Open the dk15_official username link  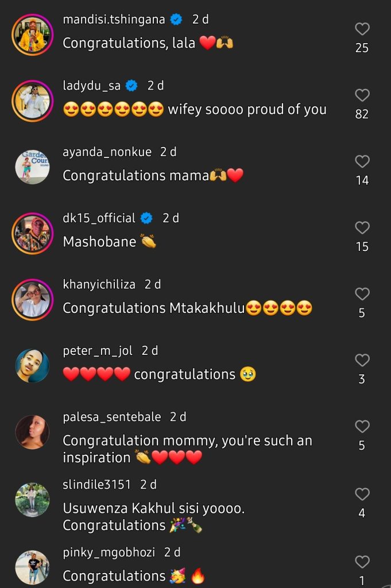coord(99,219)
